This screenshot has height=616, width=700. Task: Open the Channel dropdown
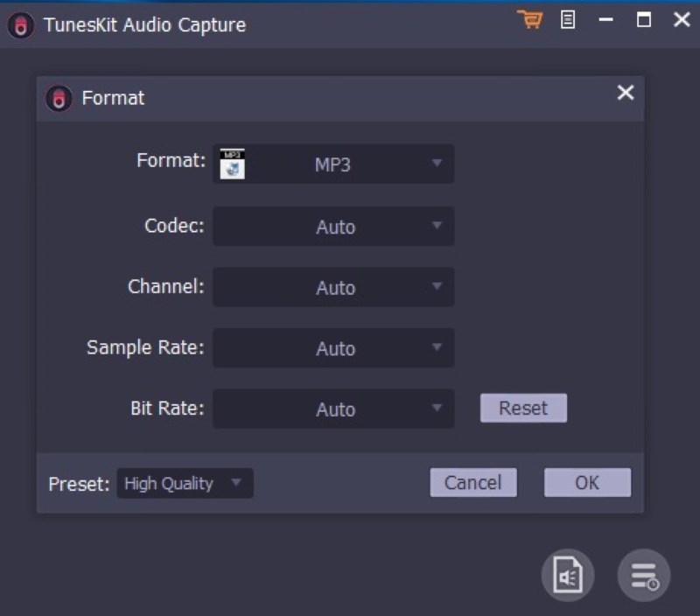pyautogui.click(x=333, y=287)
